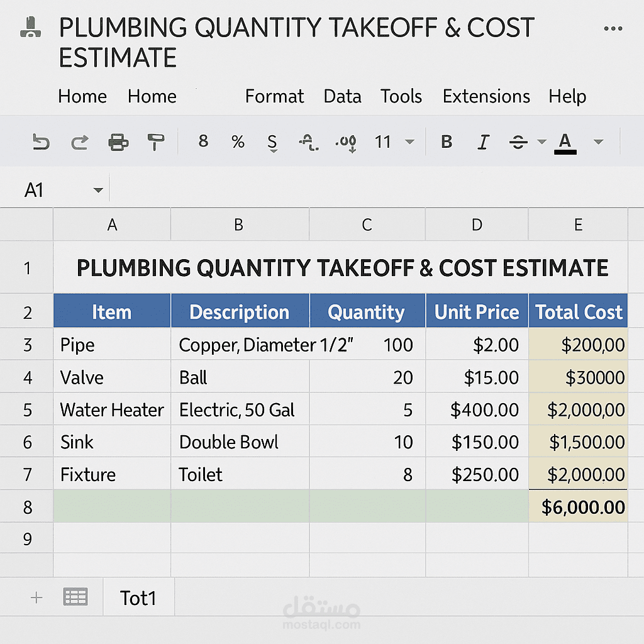Toggle strikethrough formatting
This screenshot has height=644, width=644.
(x=518, y=142)
